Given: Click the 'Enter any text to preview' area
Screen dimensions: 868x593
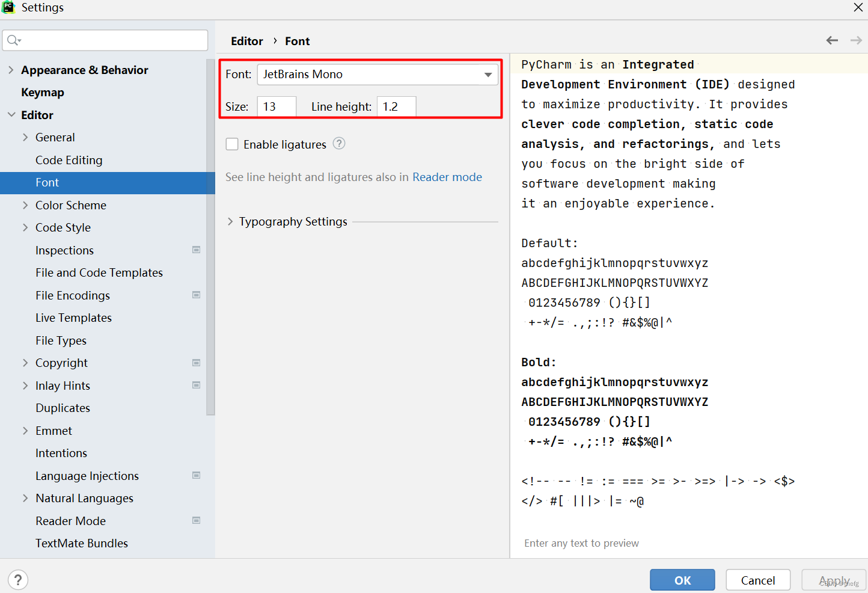Looking at the screenshot, I should [581, 543].
